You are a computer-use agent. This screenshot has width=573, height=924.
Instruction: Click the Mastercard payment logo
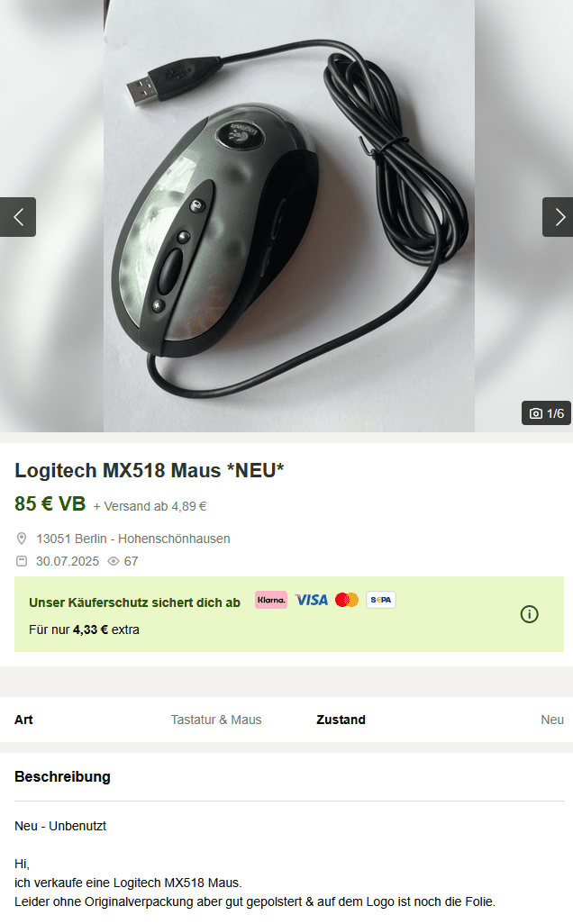tap(347, 600)
